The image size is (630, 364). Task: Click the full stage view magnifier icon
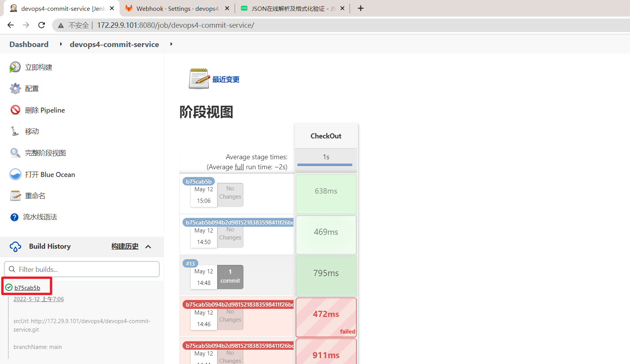click(x=15, y=153)
